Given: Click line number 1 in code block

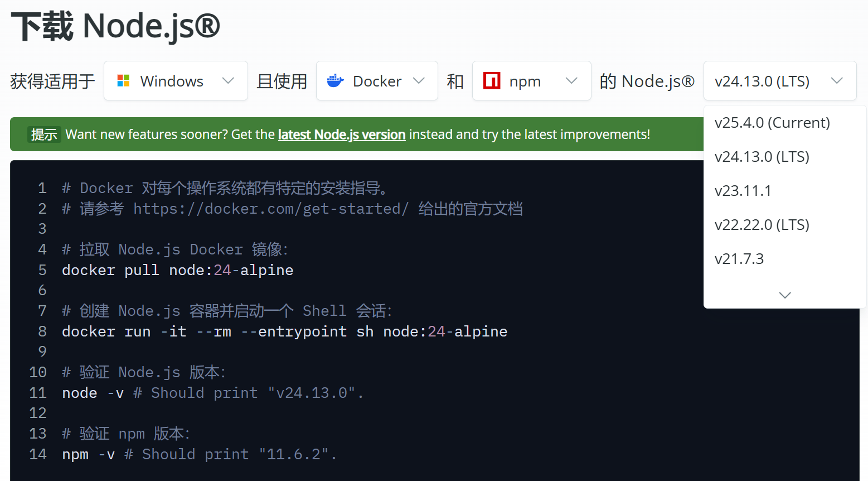Looking at the screenshot, I should 42,188.
